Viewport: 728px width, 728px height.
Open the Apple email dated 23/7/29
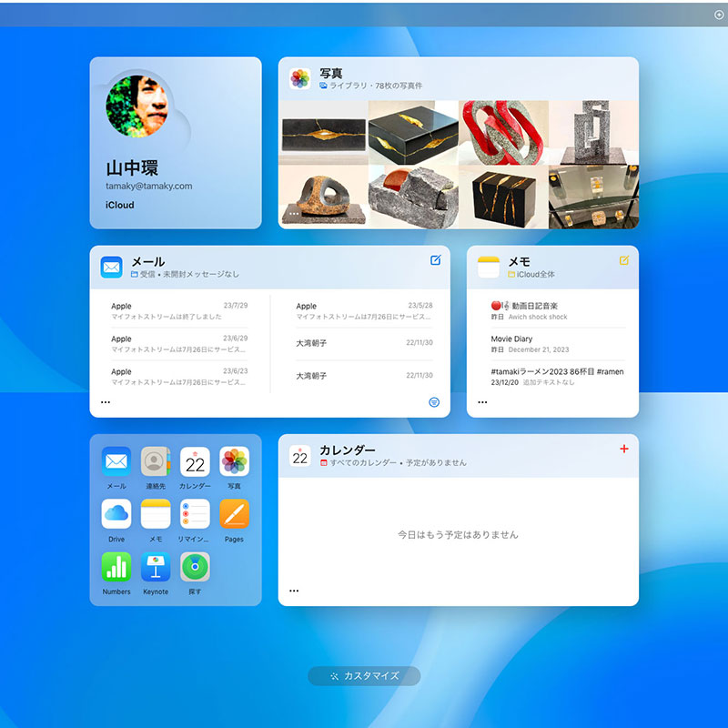[179, 311]
